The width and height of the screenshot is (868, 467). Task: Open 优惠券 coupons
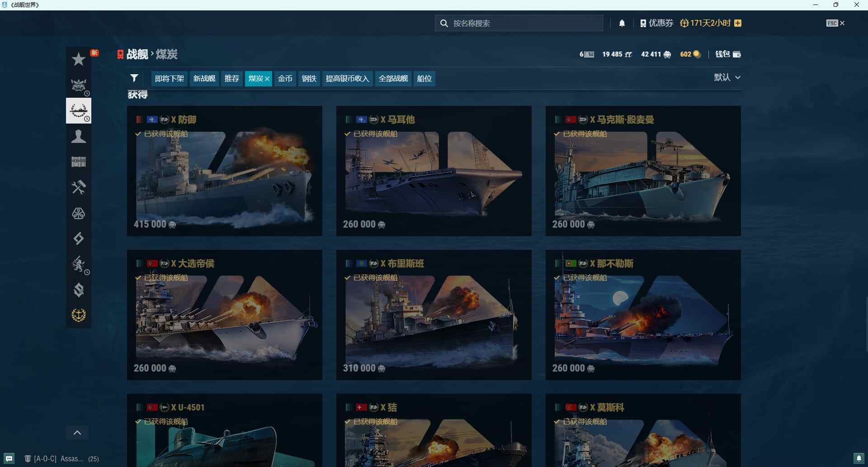pyautogui.click(x=657, y=23)
